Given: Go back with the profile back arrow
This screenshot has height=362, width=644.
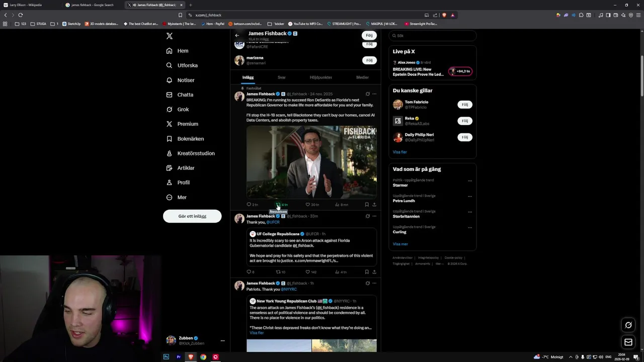Looking at the screenshot, I should pos(237,36).
